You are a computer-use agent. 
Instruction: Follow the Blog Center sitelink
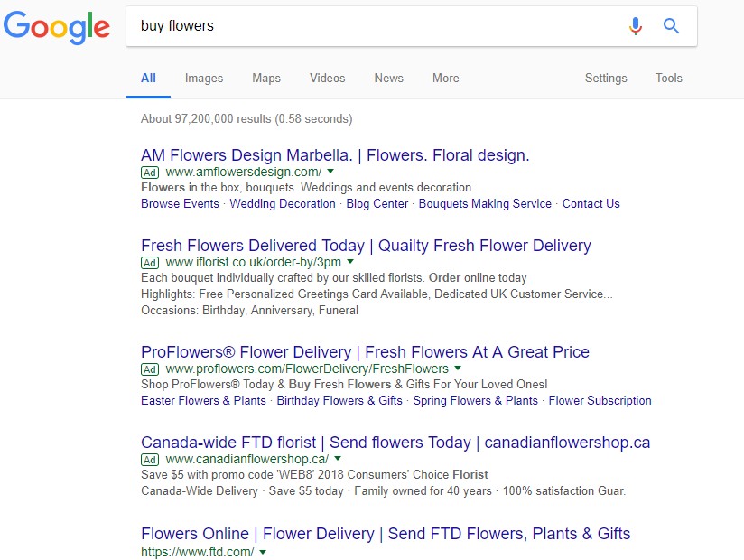(x=377, y=203)
